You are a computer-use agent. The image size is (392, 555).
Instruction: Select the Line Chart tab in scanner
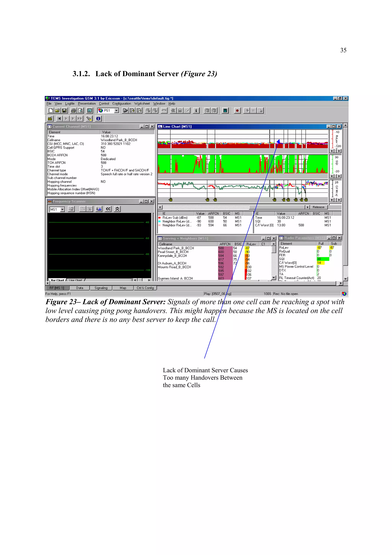[x=75, y=280]
